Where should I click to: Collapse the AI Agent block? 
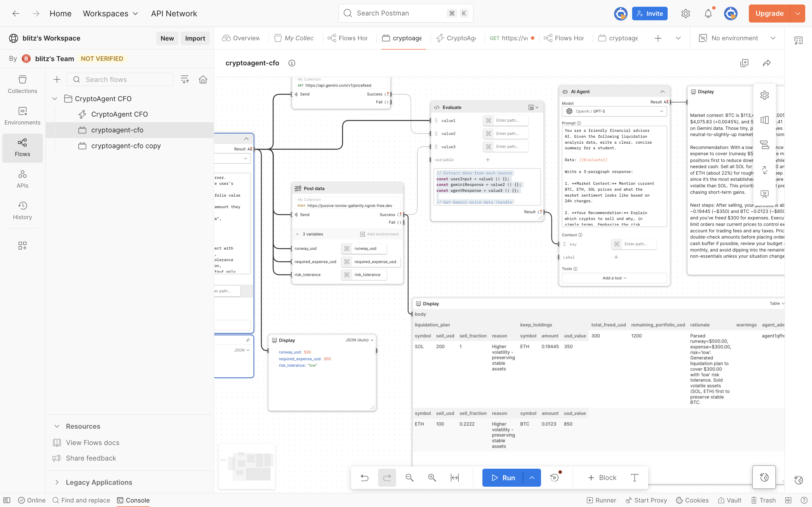(662, 92)
